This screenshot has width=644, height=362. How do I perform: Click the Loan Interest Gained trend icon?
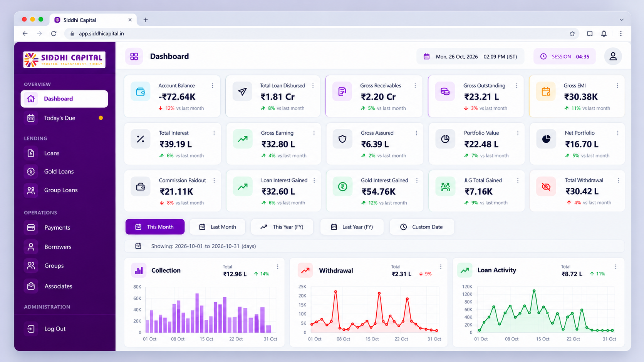coord(243,187)
